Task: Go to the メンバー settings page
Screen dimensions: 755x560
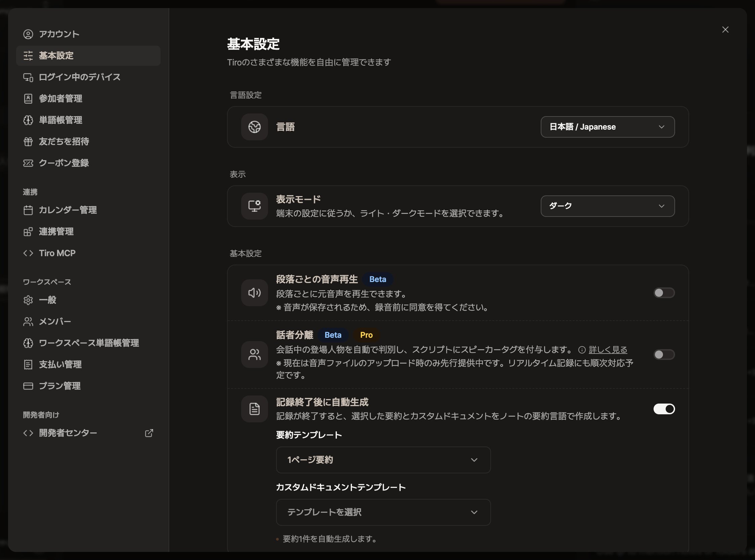Action: [88, 321]
